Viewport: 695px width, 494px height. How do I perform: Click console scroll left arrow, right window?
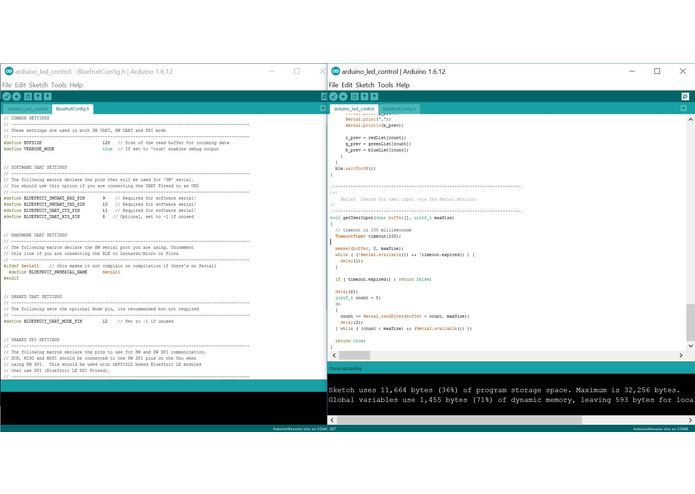click(x=332, y=420)
